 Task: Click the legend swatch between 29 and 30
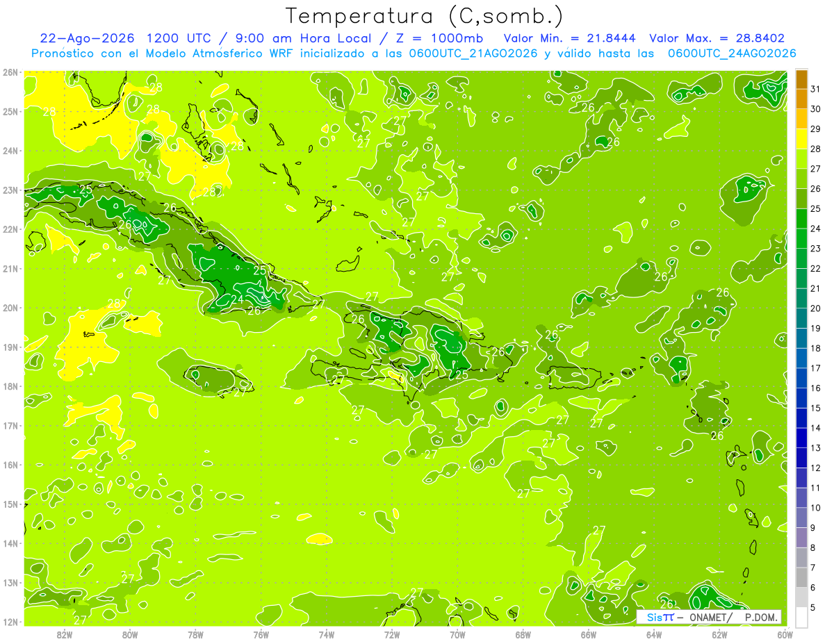coord(801,119)
